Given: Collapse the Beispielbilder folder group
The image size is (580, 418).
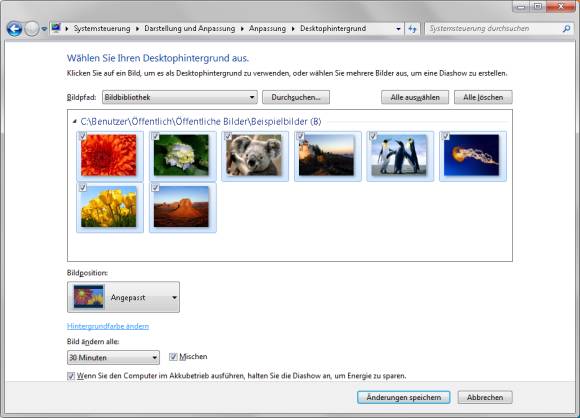Looking at the screenshot, I should (x=75, y=121).
